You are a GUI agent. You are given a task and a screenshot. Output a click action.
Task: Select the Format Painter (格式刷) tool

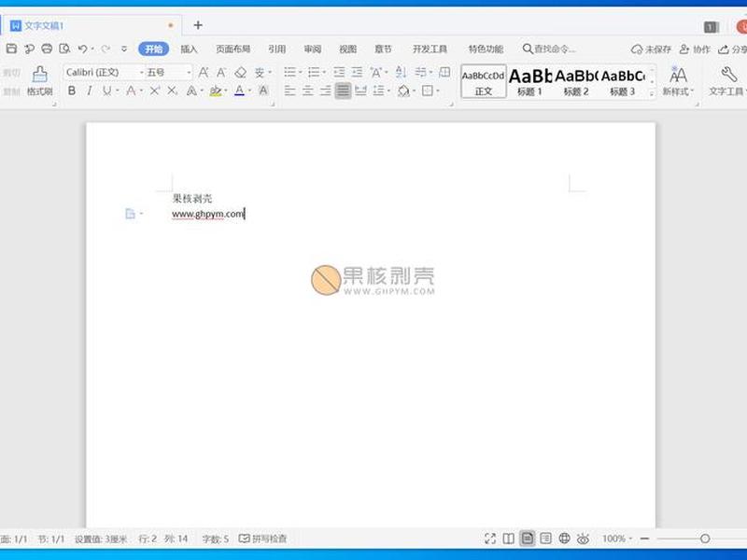[x=39, y=81]
